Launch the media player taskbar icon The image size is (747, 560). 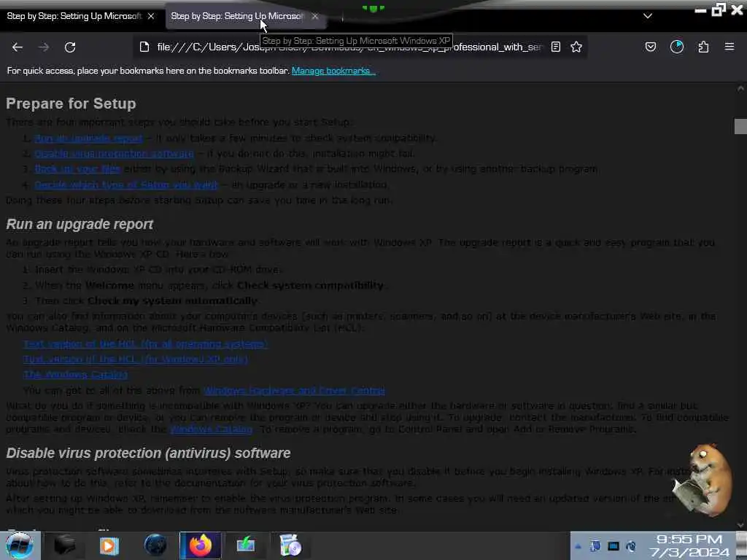pos(109,545)
